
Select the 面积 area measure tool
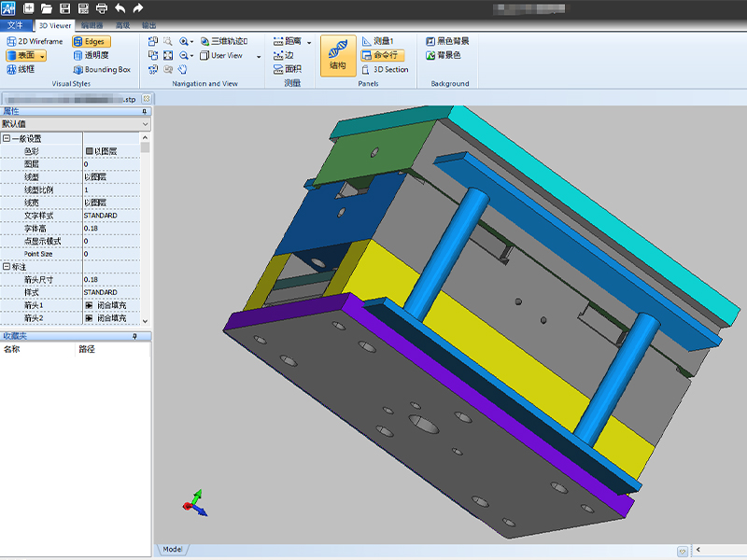288,69
